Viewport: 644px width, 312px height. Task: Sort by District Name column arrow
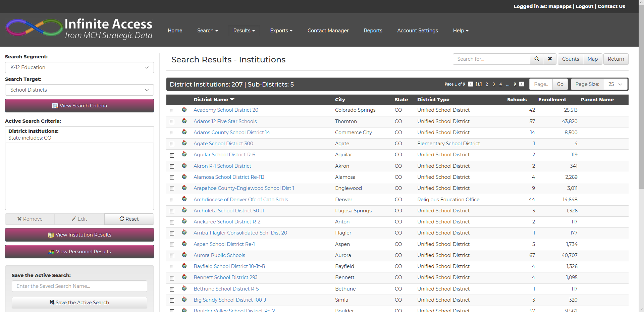pos(232,99)
